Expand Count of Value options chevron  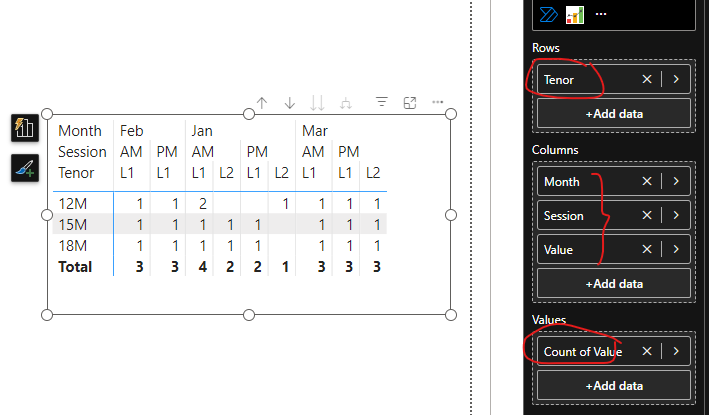pyautogui.click(x=676, y=351)
